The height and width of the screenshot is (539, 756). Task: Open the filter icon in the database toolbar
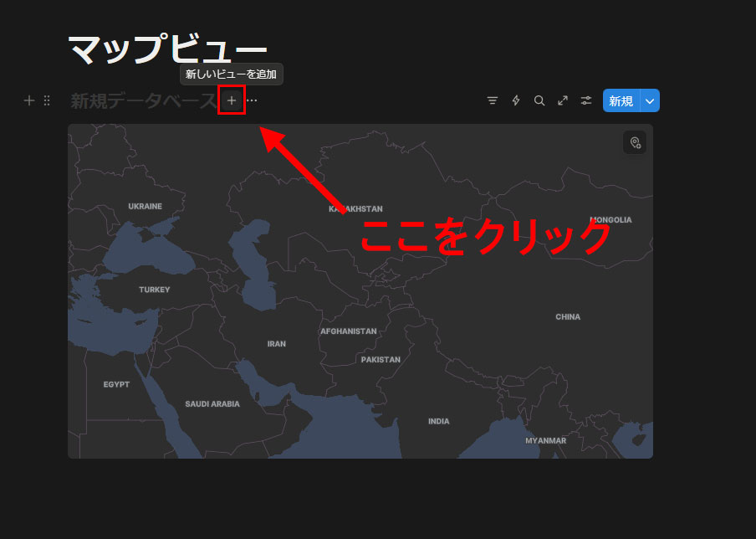(493, 101)
